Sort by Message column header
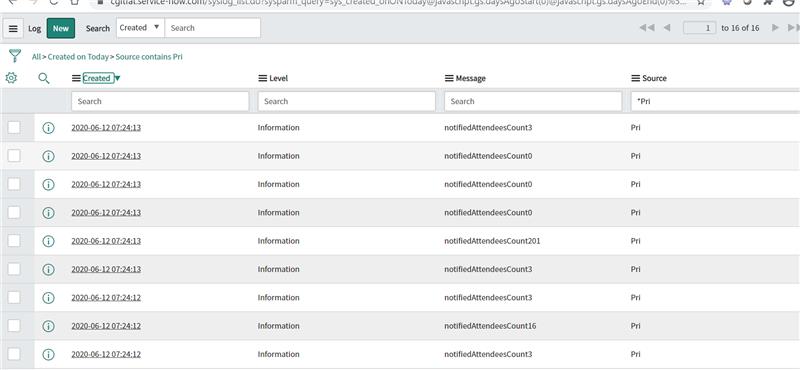The width and height of the screenshot is (800, 370). [x=470, y=78]
